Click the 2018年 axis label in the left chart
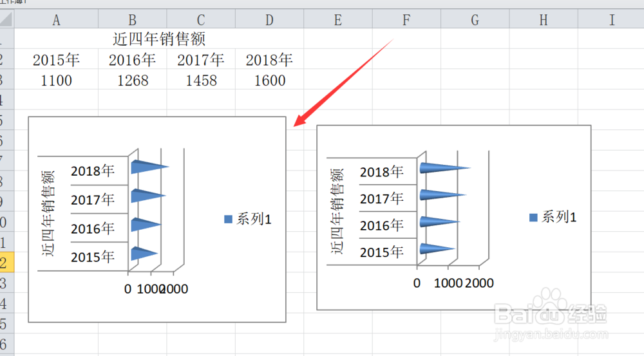 pos(92,171)
